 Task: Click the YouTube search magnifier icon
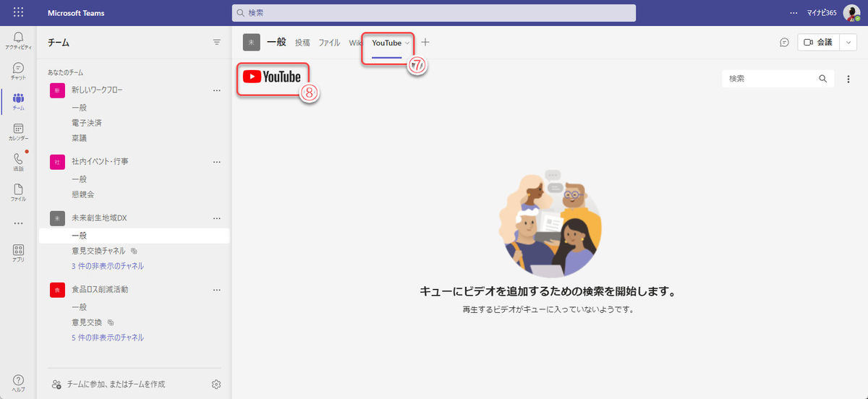click(x=822, y=79)
